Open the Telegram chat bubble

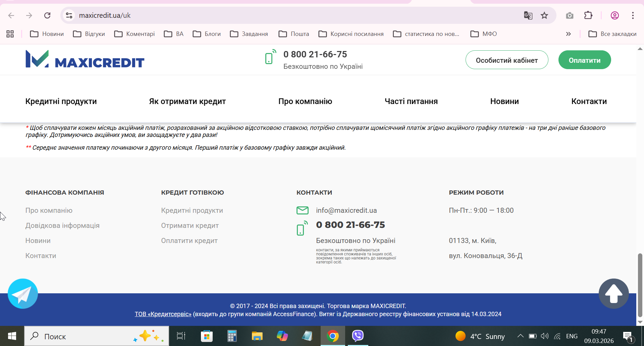point(23,294)
